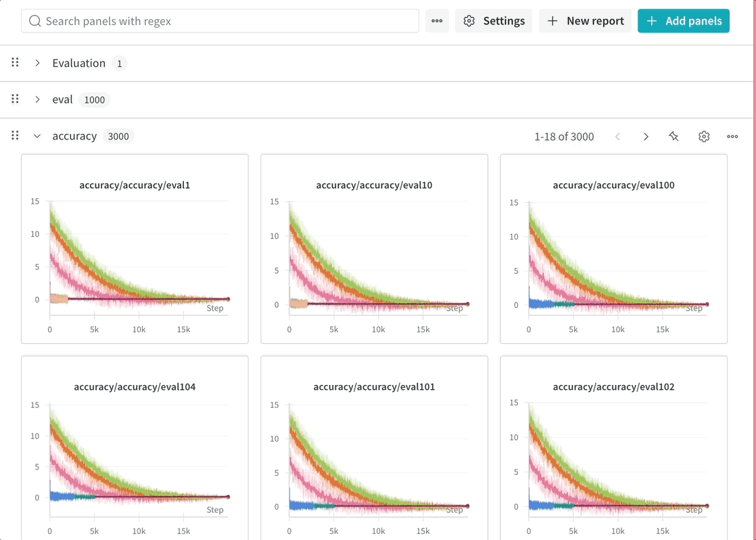The height and width of the screenshot is (540, 756).
Task: Collapse the accuracy section
Action: tap(37, 136)
